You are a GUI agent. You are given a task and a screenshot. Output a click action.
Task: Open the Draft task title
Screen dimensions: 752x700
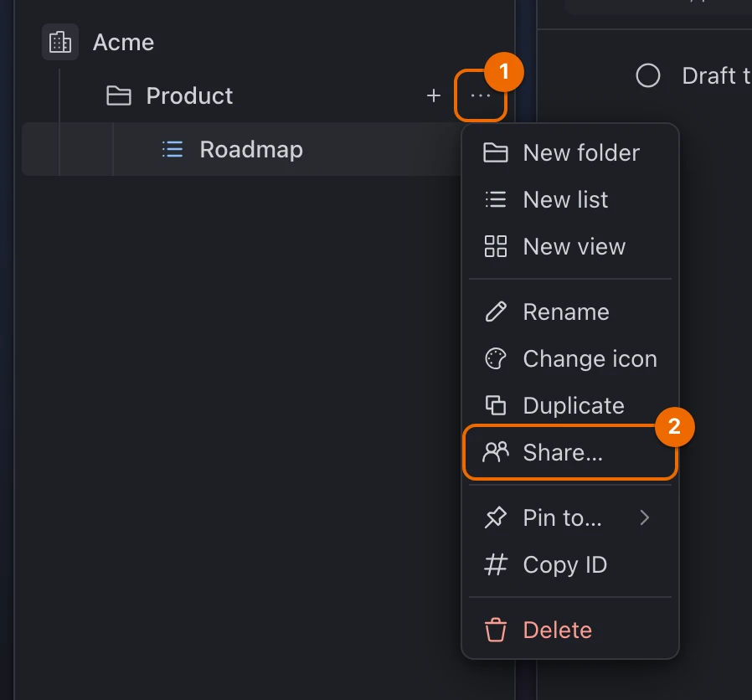click(717, 75)
